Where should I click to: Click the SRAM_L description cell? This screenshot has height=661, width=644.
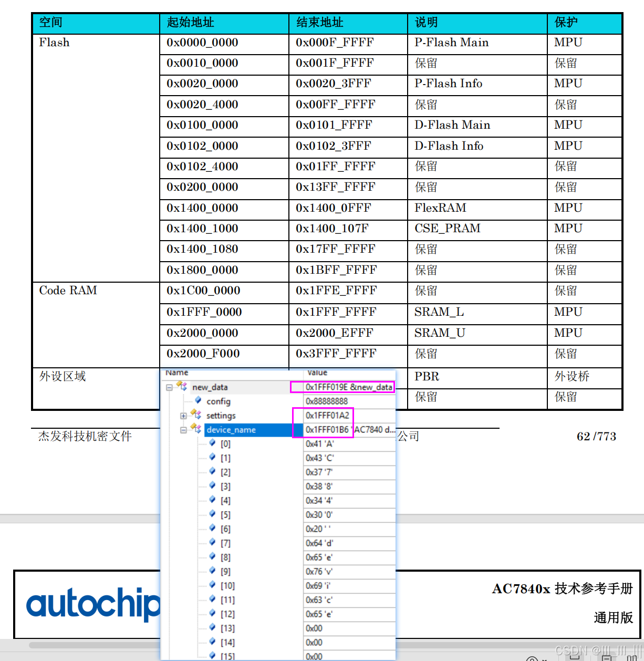477,313
